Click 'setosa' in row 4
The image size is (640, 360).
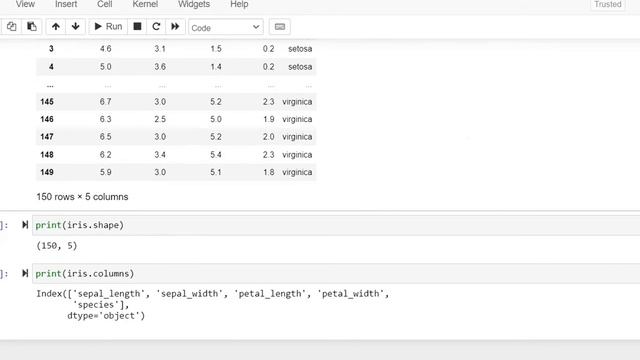click(300, 67)
